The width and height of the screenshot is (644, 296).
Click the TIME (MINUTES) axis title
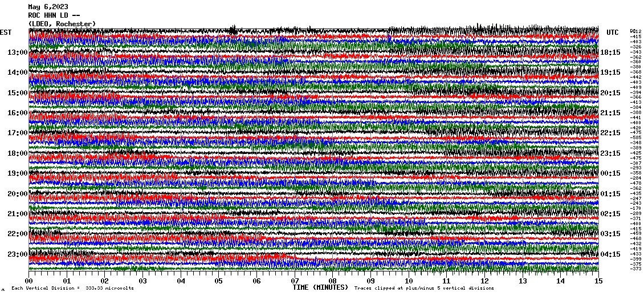pyautogui.click(x=320, y=288)
